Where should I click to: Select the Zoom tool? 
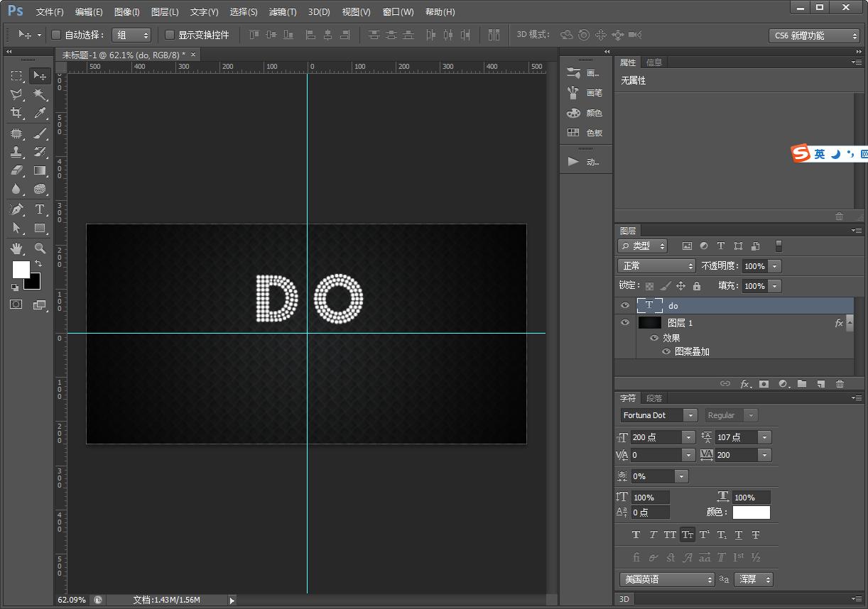tap(40, 248)
